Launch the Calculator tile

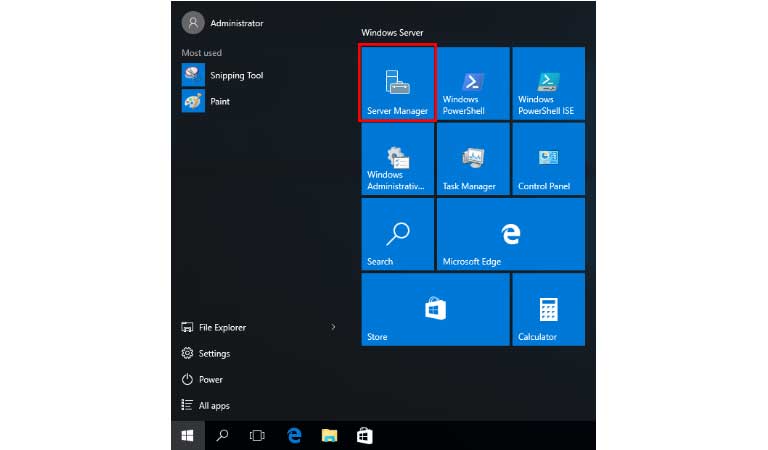coord(548,309)
